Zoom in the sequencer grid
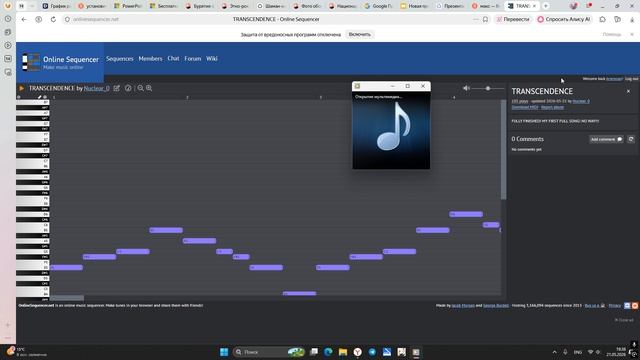Viewport: 640px width, 360px height. [x=149, y=88]
